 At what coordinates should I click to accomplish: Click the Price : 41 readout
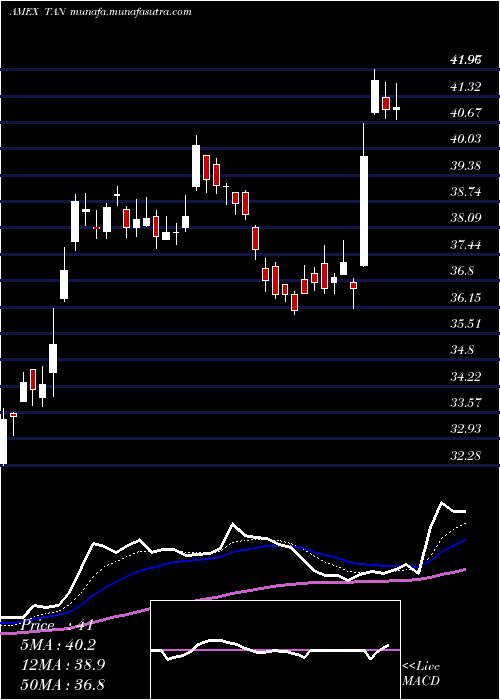coord(56,625)
